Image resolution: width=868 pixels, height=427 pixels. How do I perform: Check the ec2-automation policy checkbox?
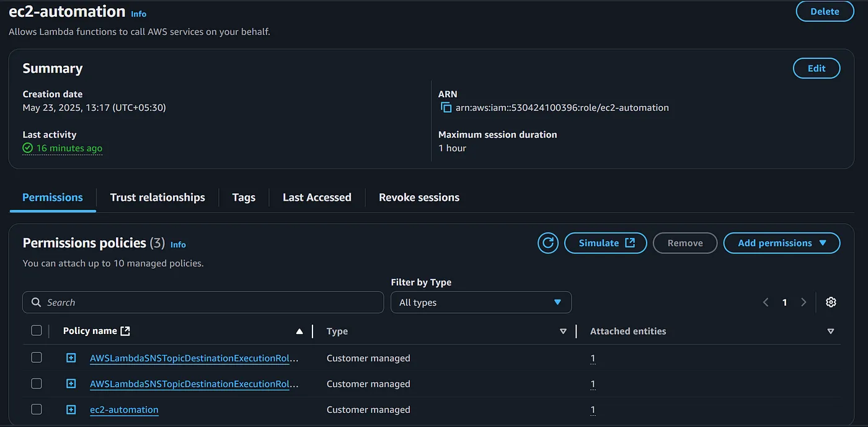coord(37,410)
